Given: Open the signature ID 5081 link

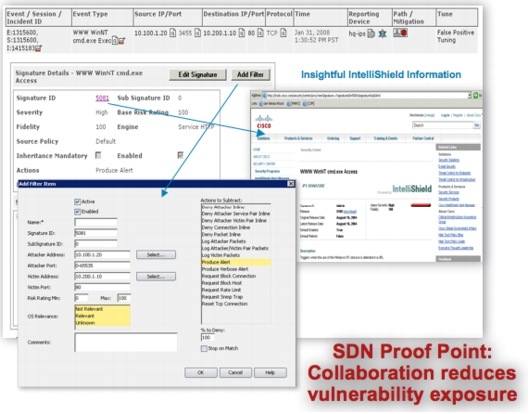Looking at the screenshot, I should [x=102, y=98].
